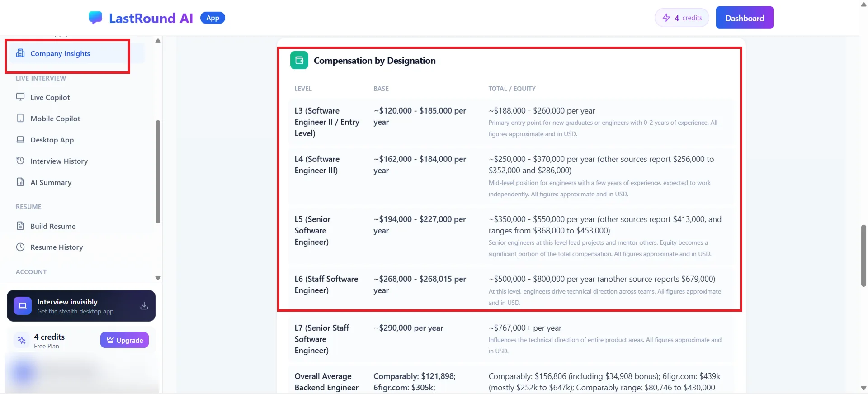Click the Build Resume document icon
868x394 pixels.
[x=20, y=226]
